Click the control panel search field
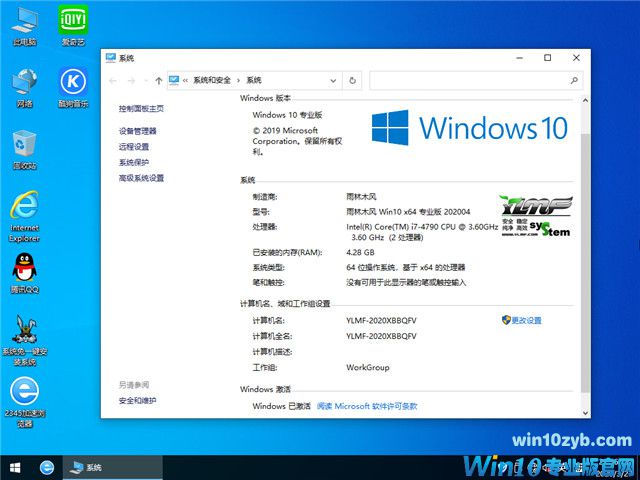The height and width of the screenshot is (480, 640). click(476, 80)
